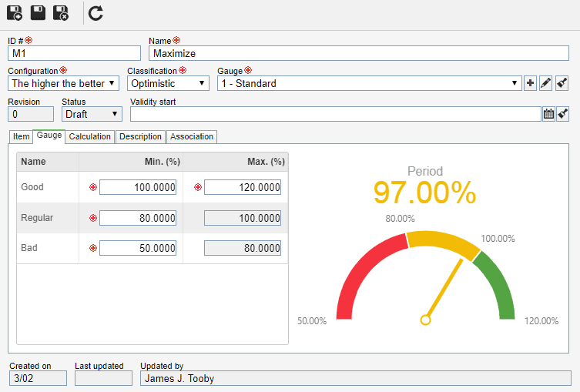Select the Item tab
Screen dimensions: 580x392
tap(21, 136)
